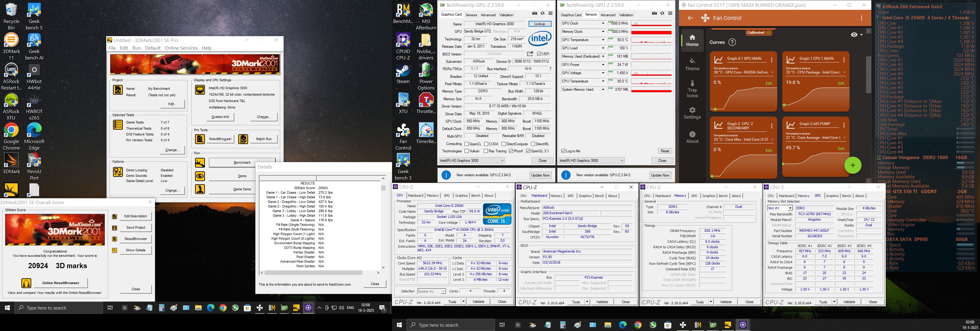This screenshot has width=980, height=331.
Task: Open the TimerBe... desktop shortcut
Action: (426, 133)
